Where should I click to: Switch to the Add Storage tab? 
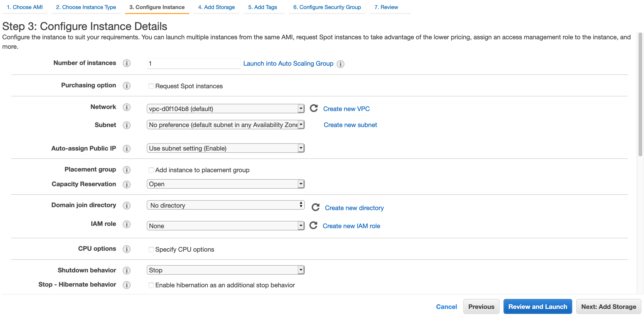click(x=216, y=7)
